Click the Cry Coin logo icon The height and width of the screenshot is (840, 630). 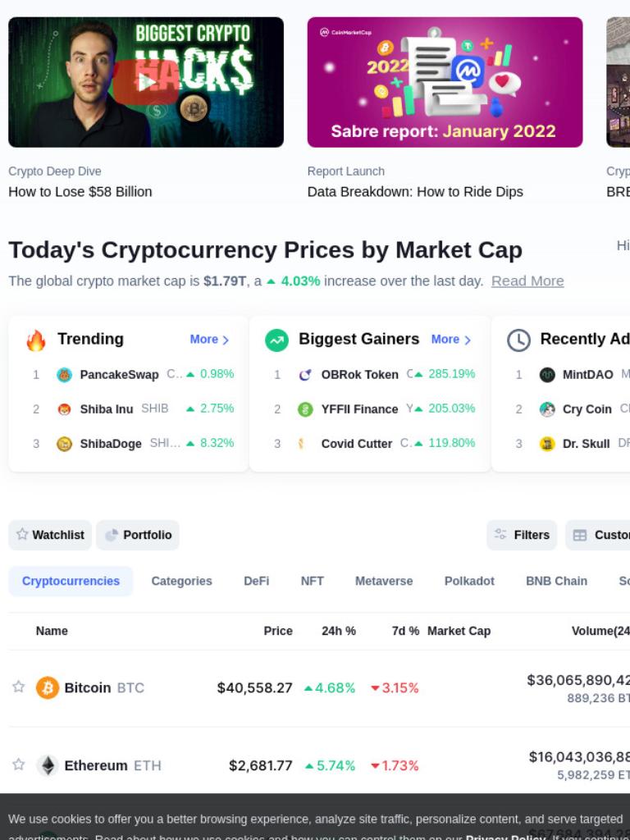(547, 409)
